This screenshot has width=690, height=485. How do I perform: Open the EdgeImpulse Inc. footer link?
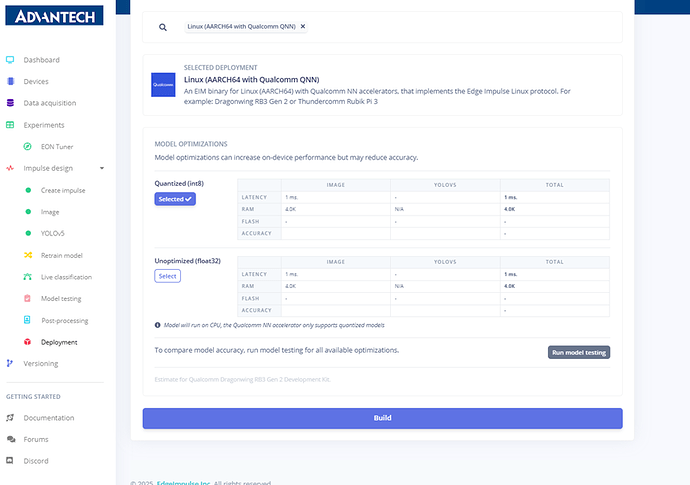[x=184, y=483]
